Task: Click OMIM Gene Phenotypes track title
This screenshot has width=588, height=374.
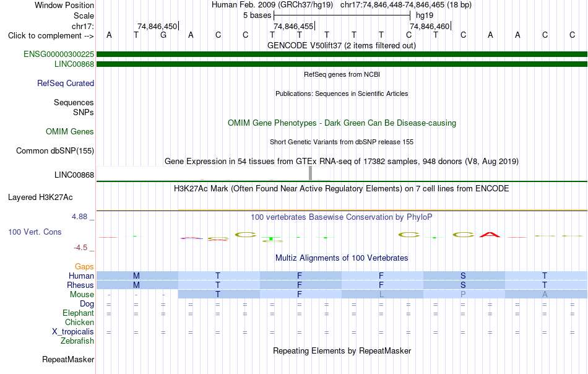Action: (x=342, y=123)
